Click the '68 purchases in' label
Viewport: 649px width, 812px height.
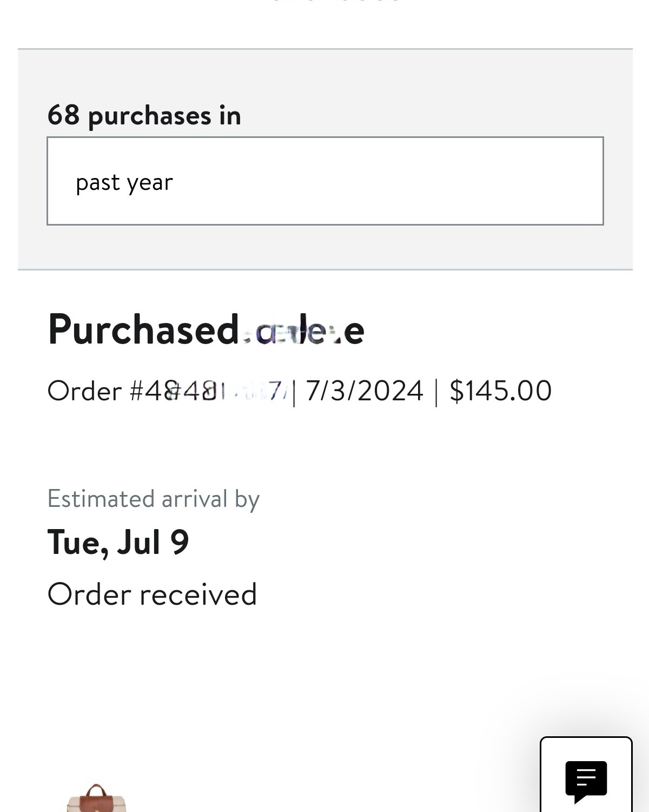pos(144,115)
